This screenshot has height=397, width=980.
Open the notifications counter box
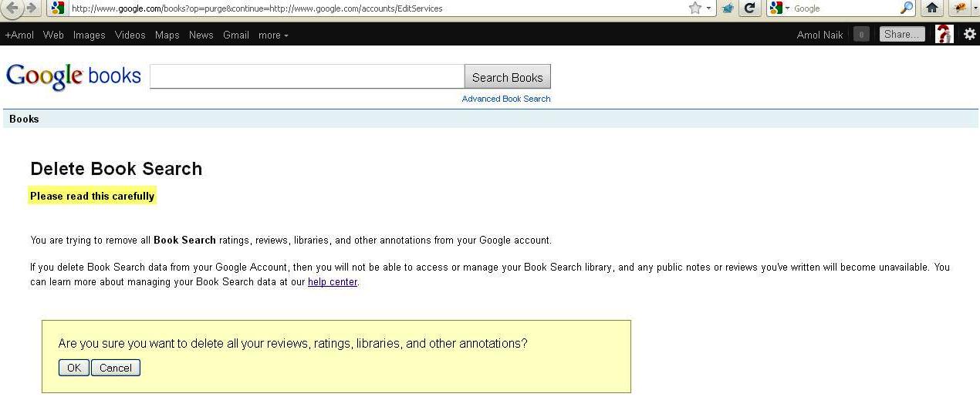(861, 34)
